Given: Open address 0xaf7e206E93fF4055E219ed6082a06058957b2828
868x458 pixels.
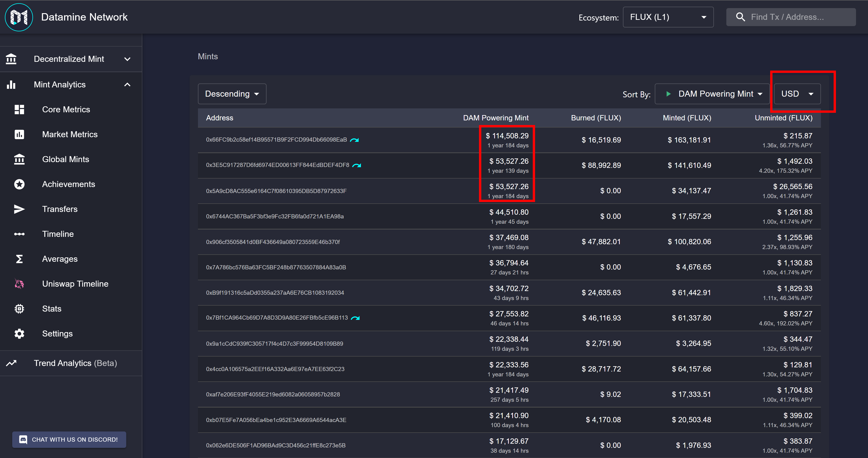Looking at the screenshot, I should tap(273, 394).
